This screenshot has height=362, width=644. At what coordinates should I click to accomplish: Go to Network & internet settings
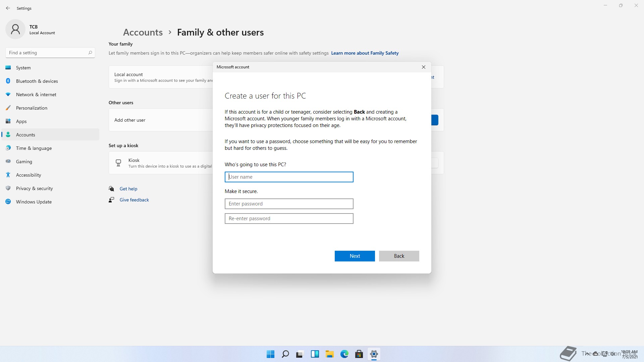50,95
